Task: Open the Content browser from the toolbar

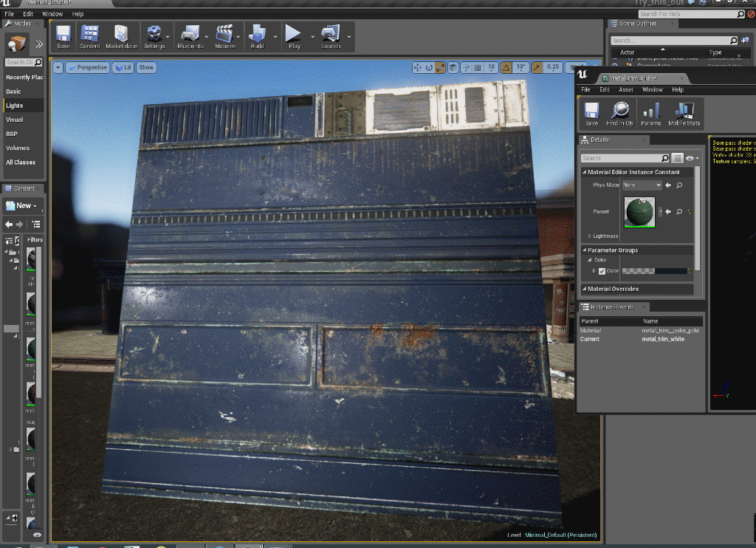Action: [x=89, y=37]
